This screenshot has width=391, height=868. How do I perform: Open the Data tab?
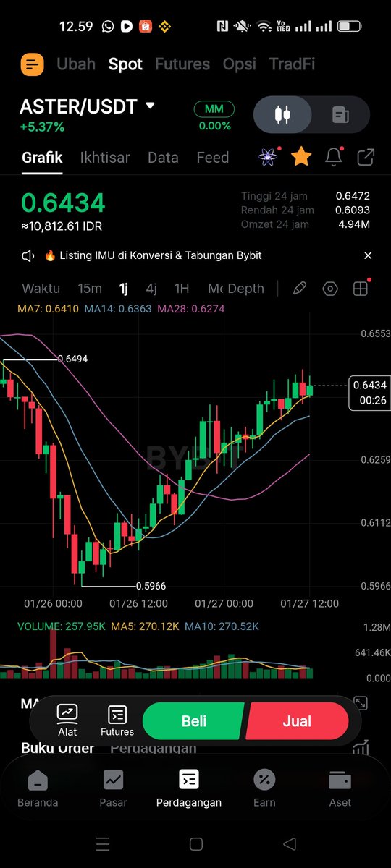point(163,158)
